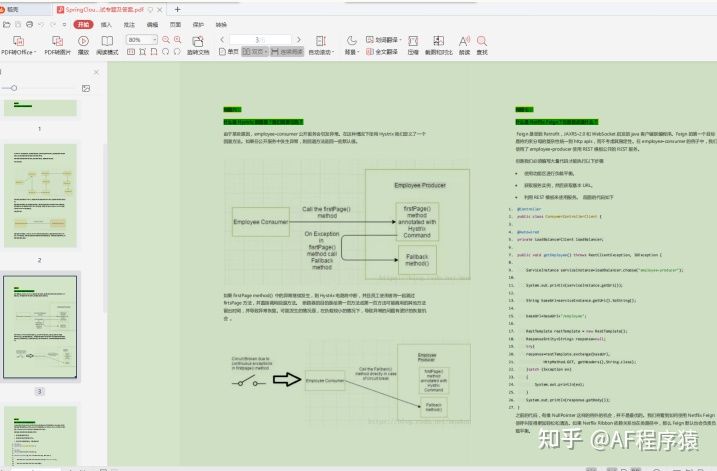Click the page number input field
Image resolution: width=717 pixels, height=471 pixels.
[260, 40]
